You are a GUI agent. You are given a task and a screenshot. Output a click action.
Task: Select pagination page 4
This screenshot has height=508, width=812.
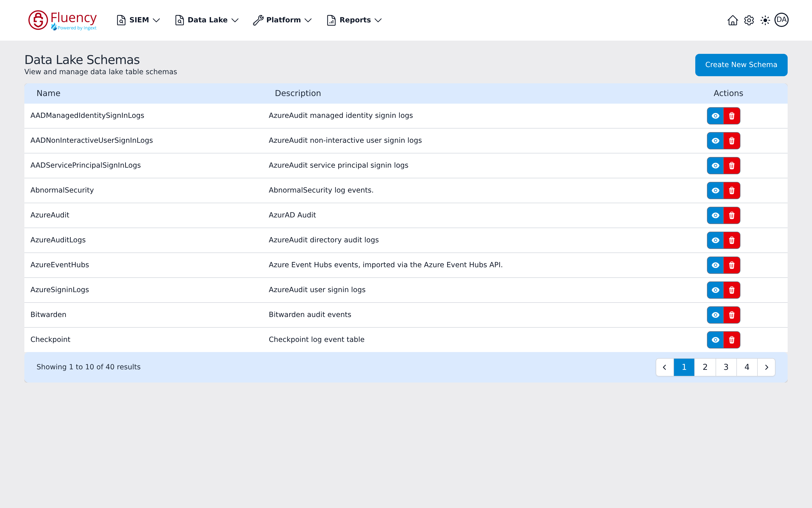click(747, 367)
